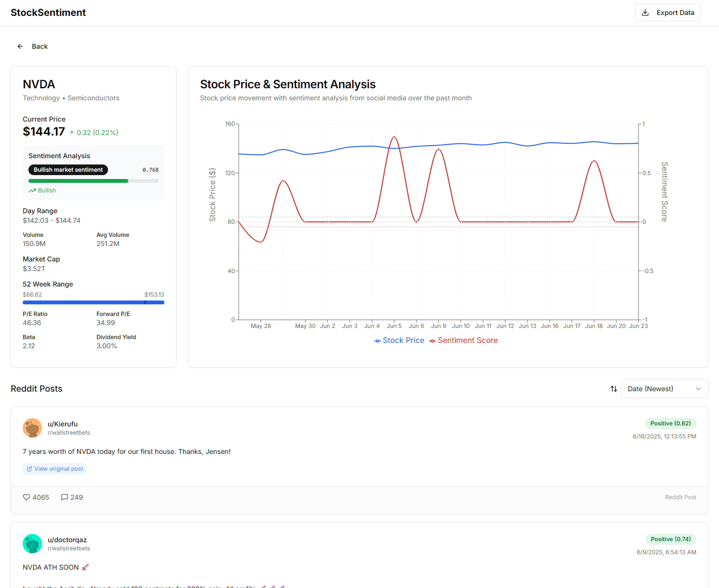Click the Export Data button

pyautogui.click(x=667, y=13)
